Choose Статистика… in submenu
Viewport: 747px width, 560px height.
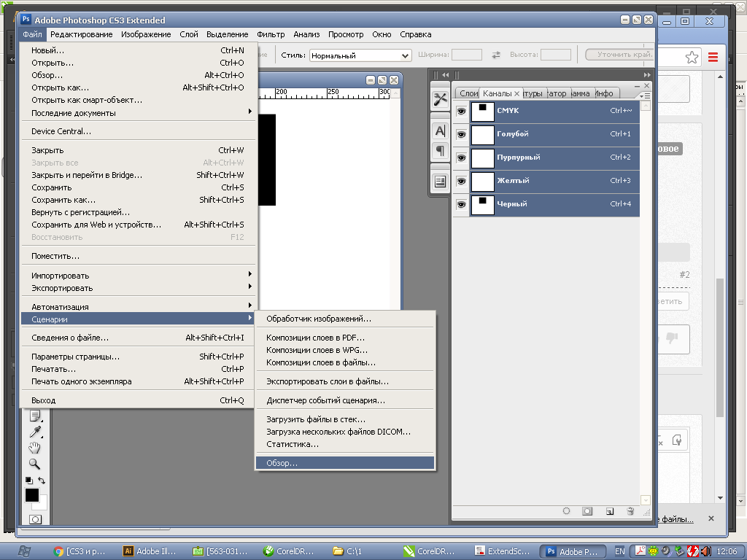click(x=345, y=444)
